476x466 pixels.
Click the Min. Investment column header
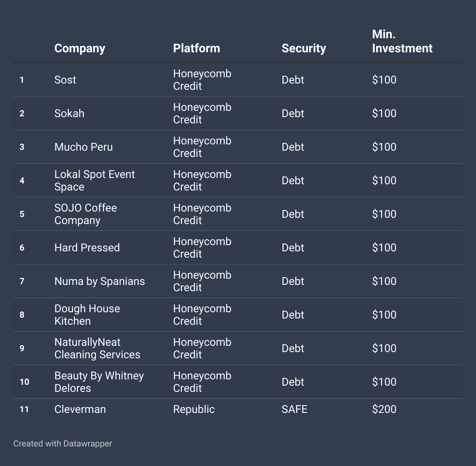point(402,41)
